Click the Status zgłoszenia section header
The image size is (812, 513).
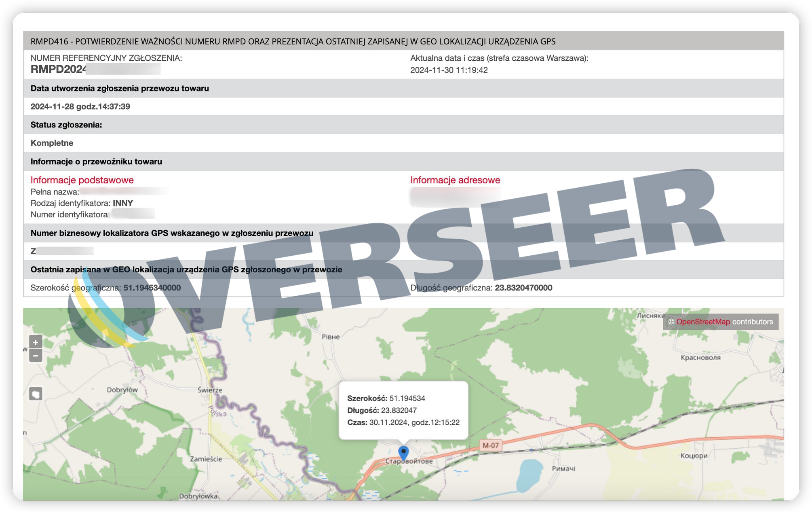[x=403, y=125]
